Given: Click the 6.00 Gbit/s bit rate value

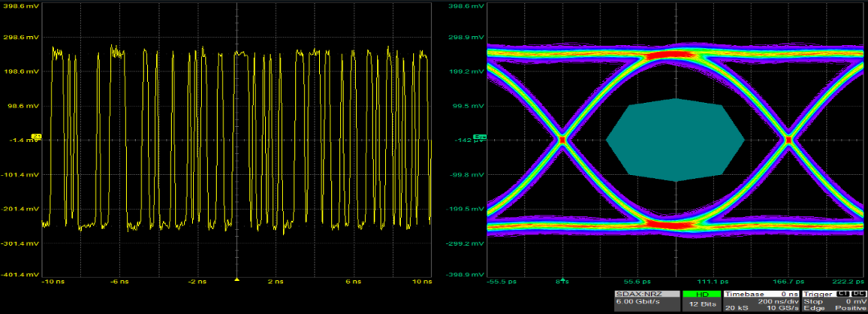Looking at the screenshot, I should pos(637,302).
